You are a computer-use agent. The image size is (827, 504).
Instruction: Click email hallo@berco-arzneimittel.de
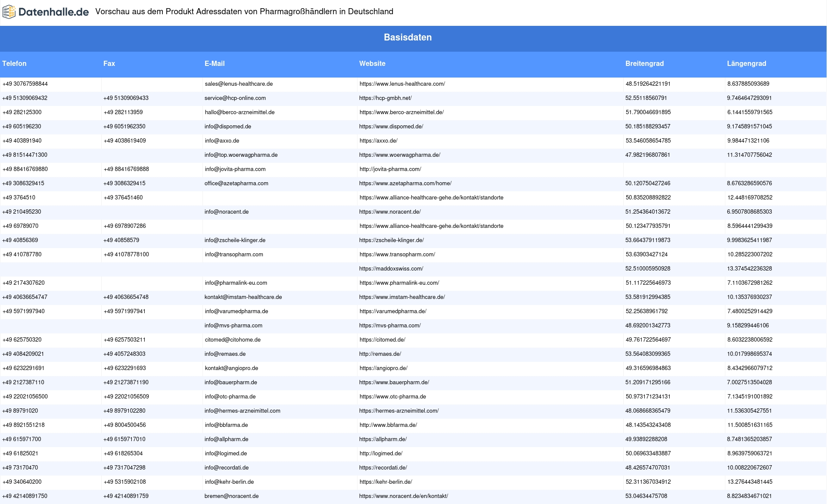click(239, 112)
